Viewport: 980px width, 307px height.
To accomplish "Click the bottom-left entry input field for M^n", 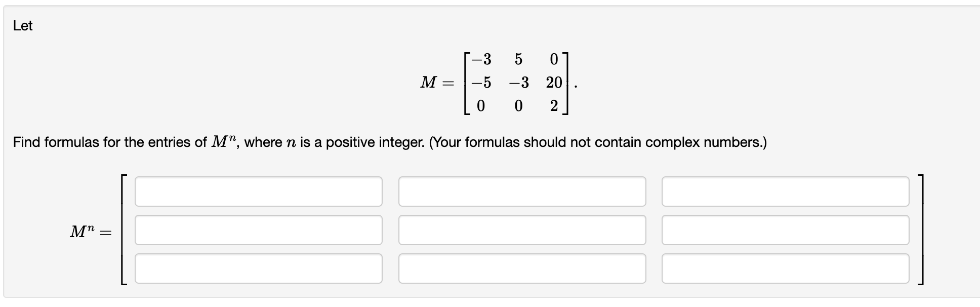I will point(258,269).
